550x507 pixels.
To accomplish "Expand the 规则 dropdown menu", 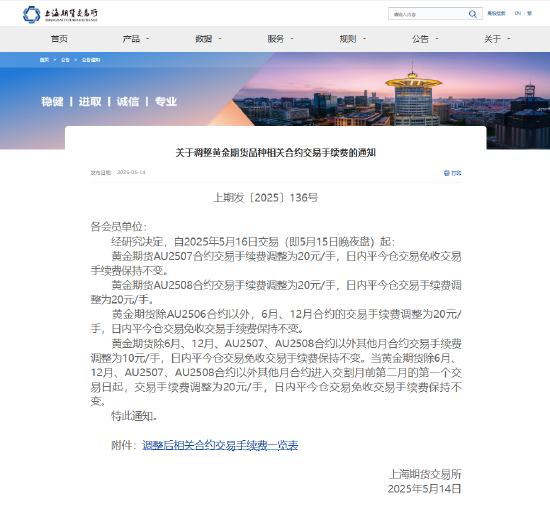I will click(353, 39).
